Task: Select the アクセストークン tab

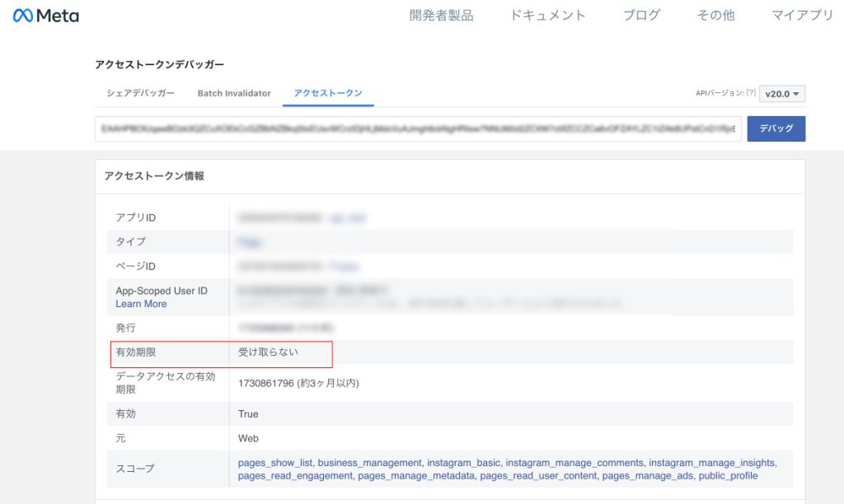Action: pos(328,93)
